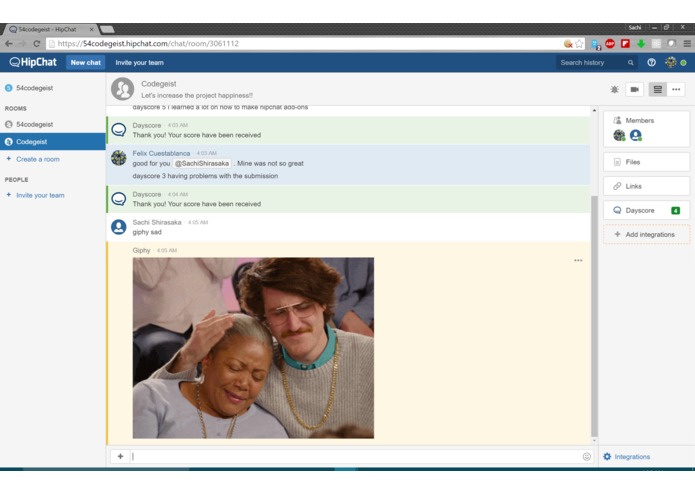Select the 54codegeist - HipChat browser tab

(x=51, y=29)
